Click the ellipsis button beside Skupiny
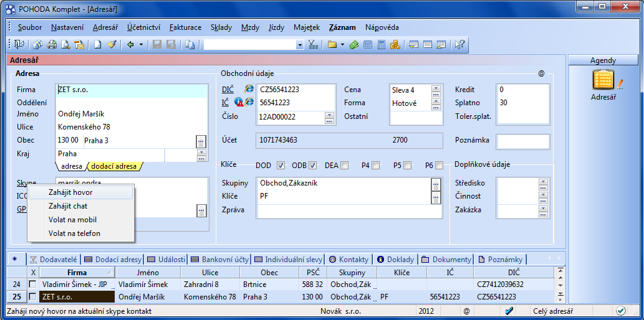644x320 pixels. click(436, 185)
